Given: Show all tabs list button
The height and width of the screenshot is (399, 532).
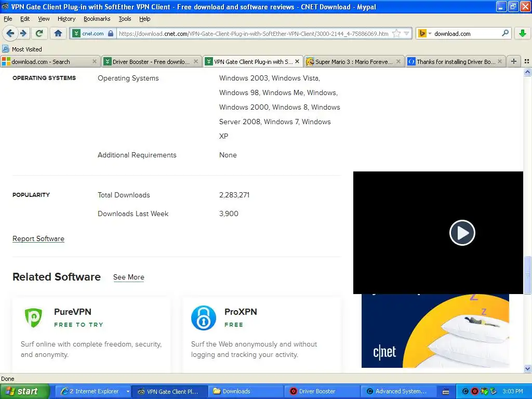Looking at the screenshot, I should [527, 61].
